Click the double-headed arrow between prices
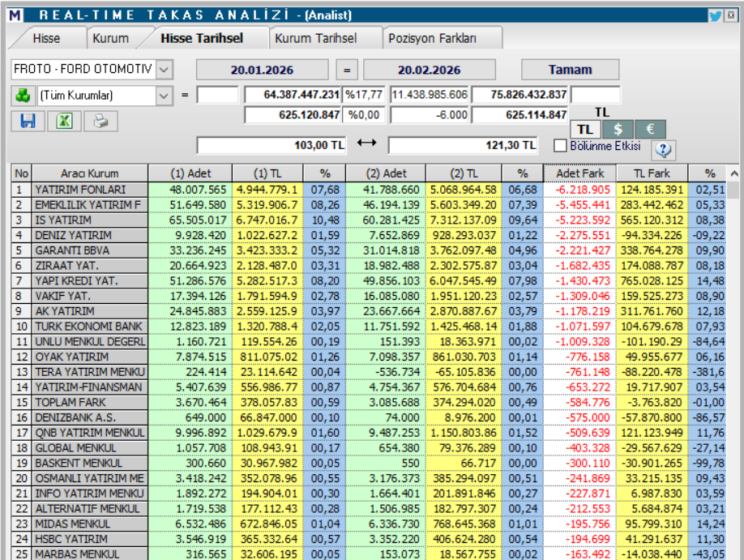 click(367, 143)
